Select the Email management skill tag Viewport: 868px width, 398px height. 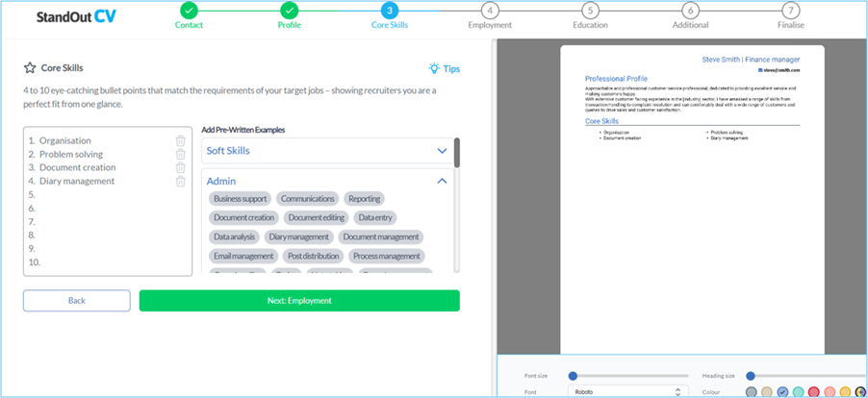[x=243, y=256]
